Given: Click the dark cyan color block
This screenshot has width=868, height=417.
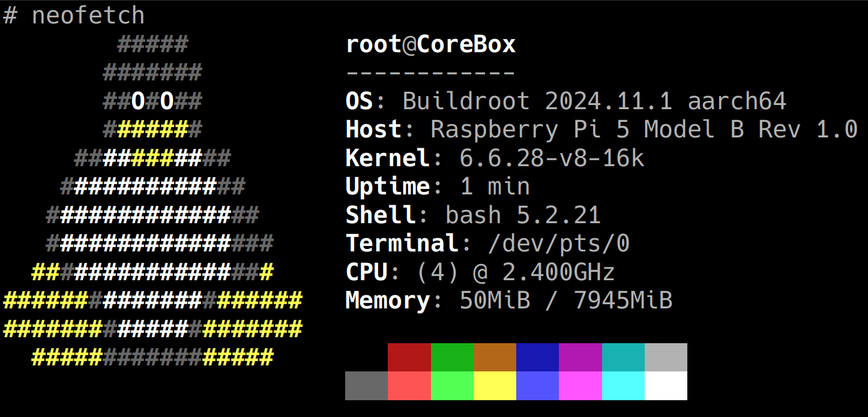Looking at the screenshot, I should point(623,357).
